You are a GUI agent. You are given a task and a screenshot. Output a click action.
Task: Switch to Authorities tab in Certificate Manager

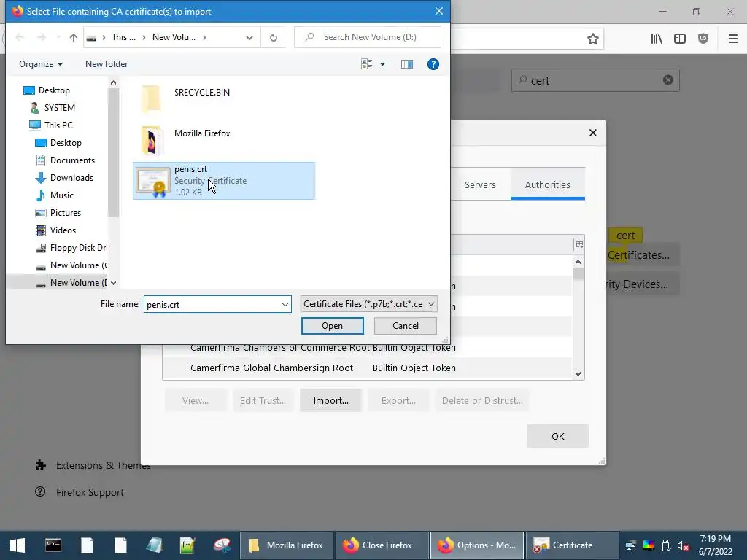(x=547, y=184)
